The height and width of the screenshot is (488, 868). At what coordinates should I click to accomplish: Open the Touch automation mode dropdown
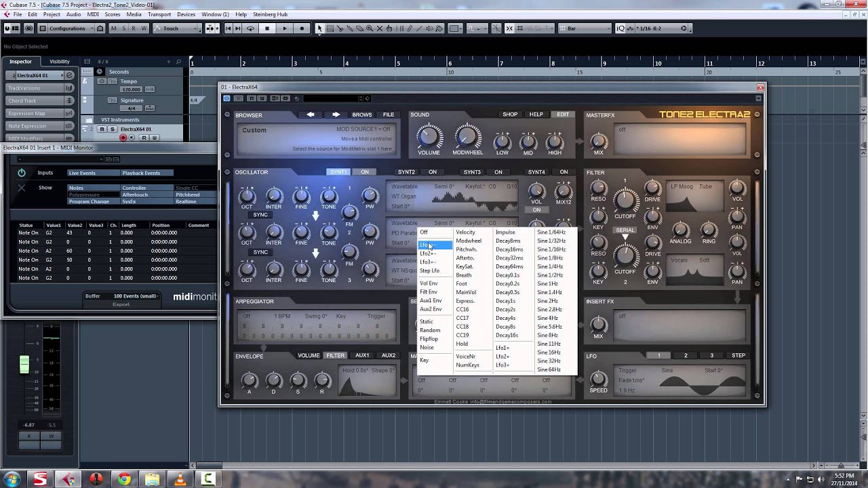177,28
